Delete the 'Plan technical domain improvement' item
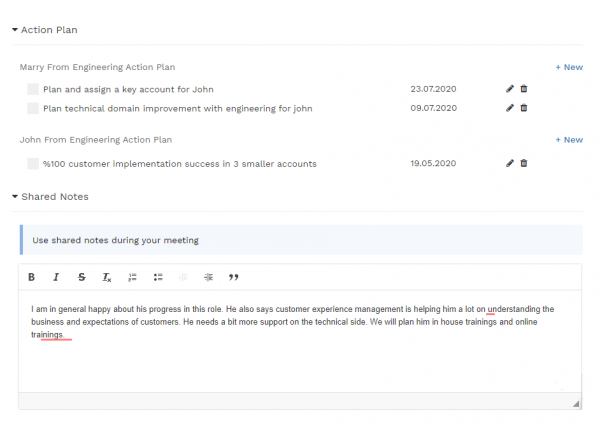Screen dimensions: 600x424 [x=524, y=108]
